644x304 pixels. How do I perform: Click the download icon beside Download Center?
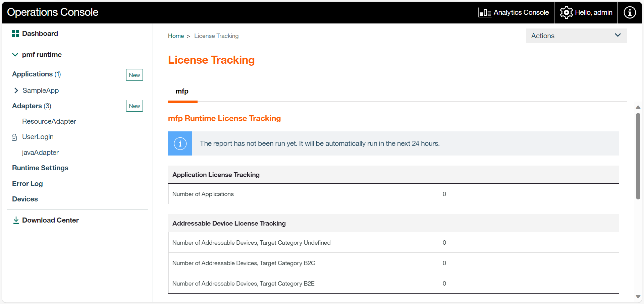(15, 220)
